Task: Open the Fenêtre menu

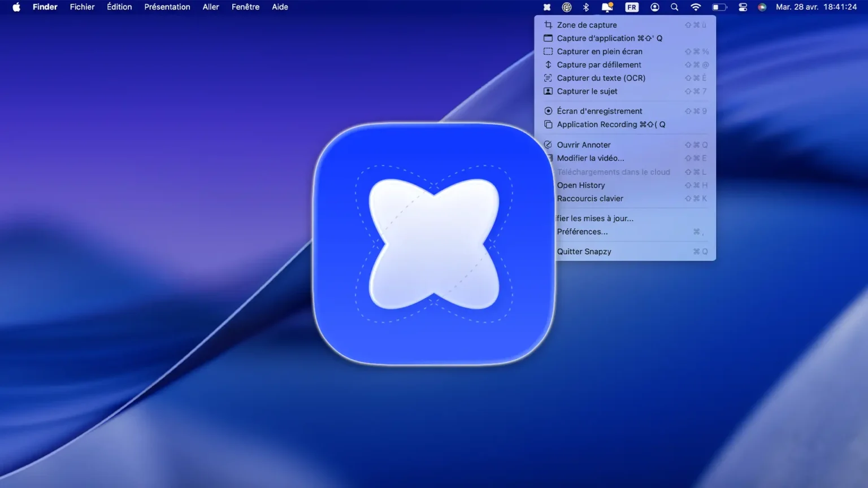Action: (245, 7)
